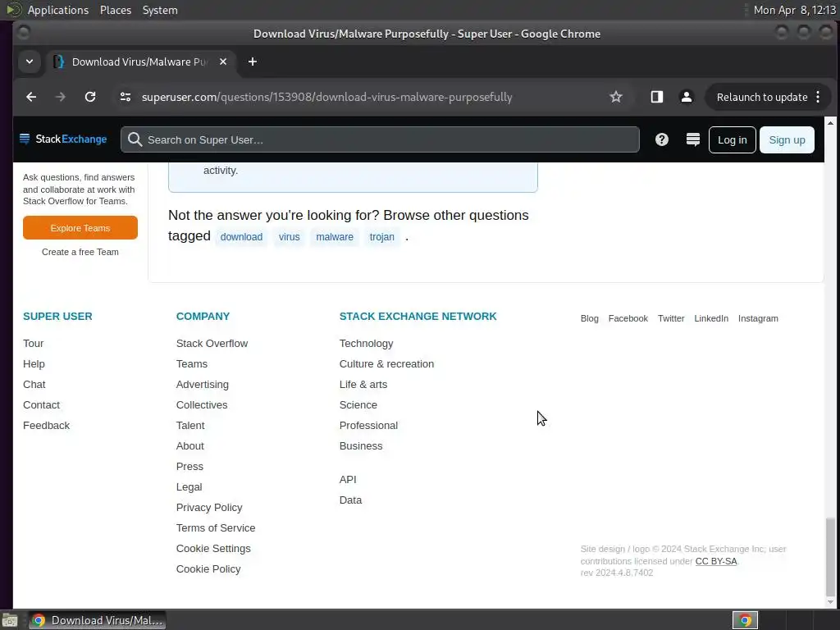The width and height of the screenshot is (840, 630).
Task: Select the virus tag
Action: tap(290, 237)
